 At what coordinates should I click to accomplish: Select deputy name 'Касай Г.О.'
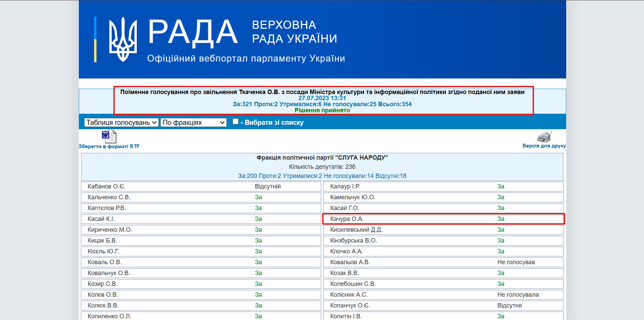tap(345, 208)
